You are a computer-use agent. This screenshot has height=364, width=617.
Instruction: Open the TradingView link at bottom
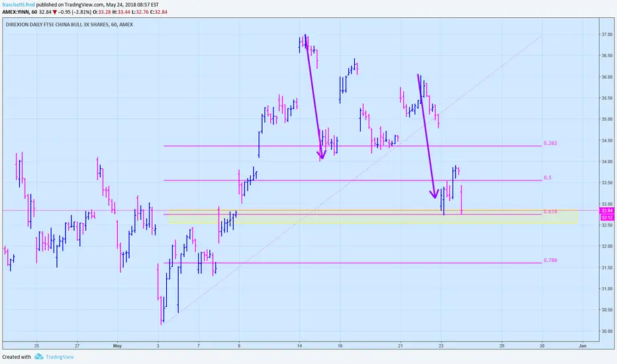tap(60, 357)
